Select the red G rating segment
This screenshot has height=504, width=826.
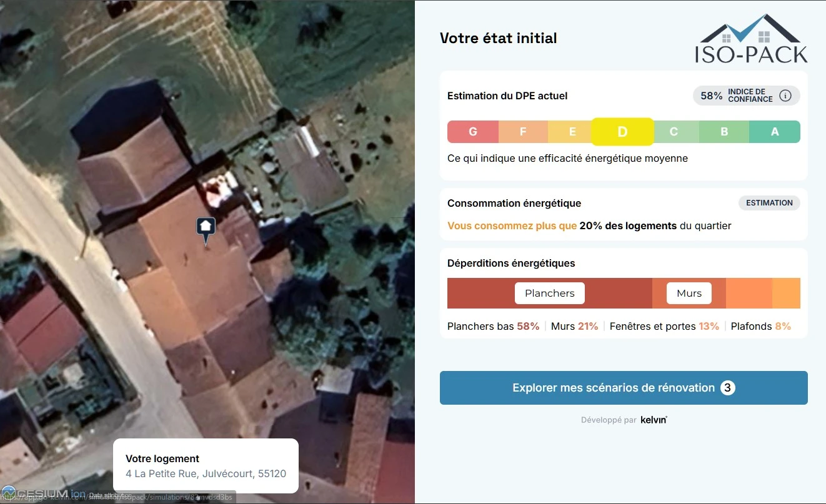click(x=473, y=132)
